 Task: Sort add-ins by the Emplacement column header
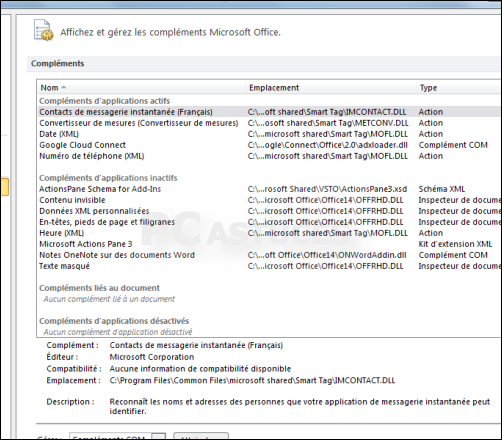[x=331, y=88]
